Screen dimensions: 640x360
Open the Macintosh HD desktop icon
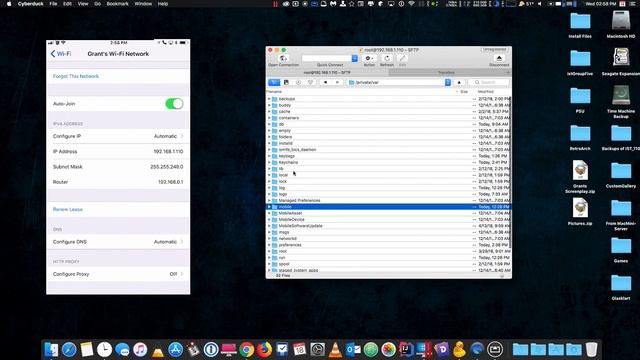(x=621, y=25)
